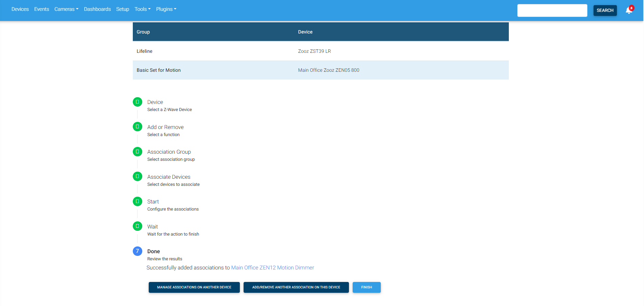Click the Start step circle icon
This screenshot has height=306, width=644.
coord(138,201)
